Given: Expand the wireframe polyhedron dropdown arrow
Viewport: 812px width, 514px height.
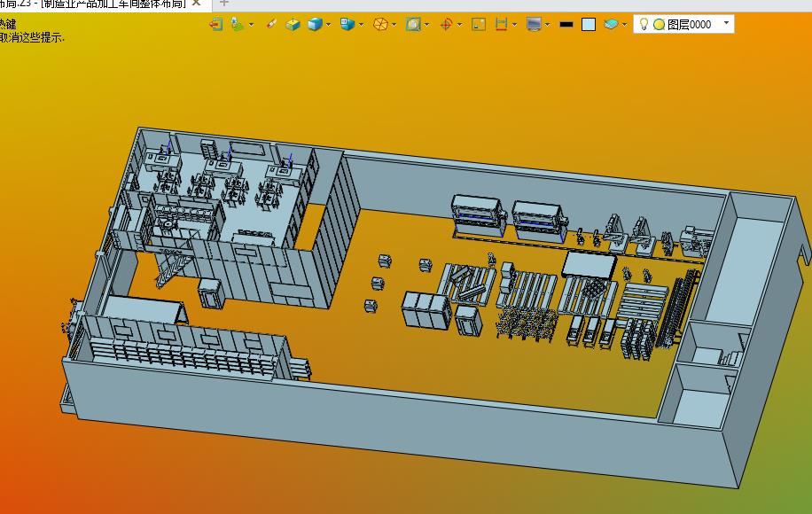Looking at the screenshot, I should 394,25.
